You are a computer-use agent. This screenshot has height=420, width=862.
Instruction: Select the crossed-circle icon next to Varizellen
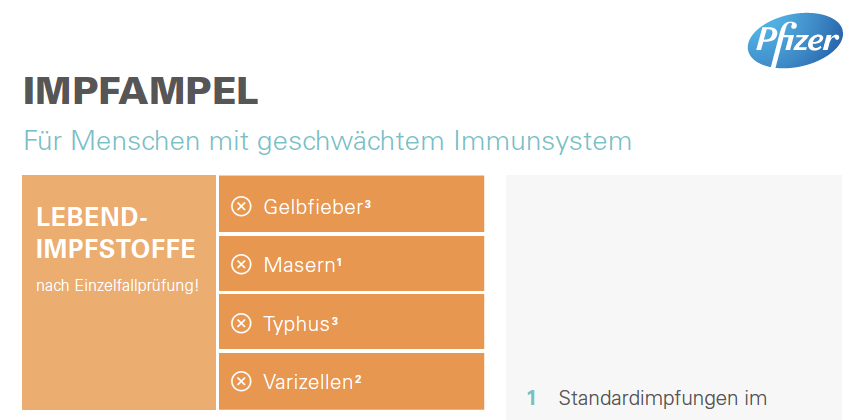pyautogui.click(x=241, y=381)
